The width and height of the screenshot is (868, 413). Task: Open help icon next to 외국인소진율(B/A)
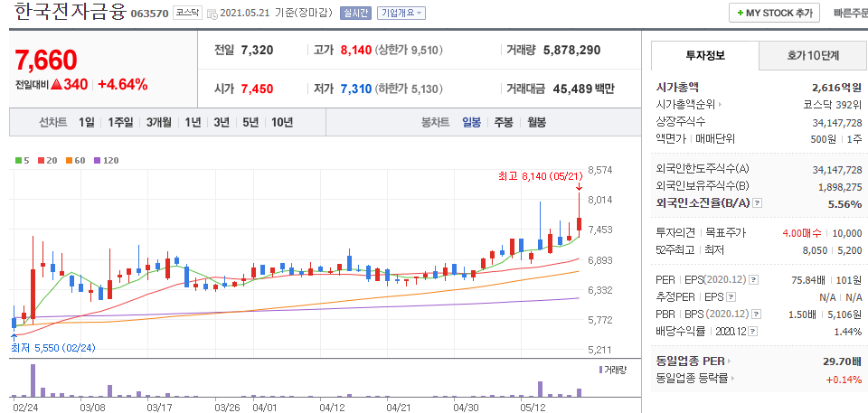tap(758, 203)
